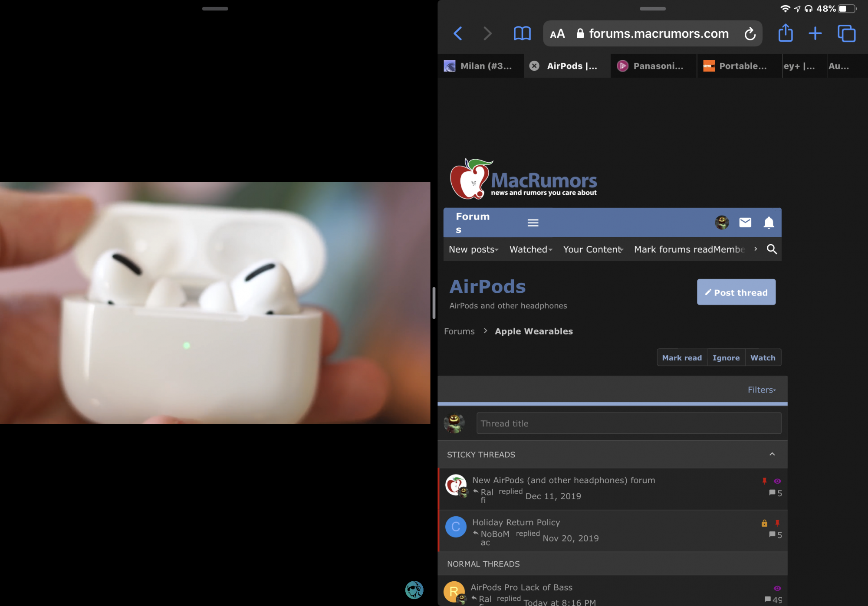Open the Filters dropdown
This screenshot has width=868, height=606.
click(x=762, y=390)
